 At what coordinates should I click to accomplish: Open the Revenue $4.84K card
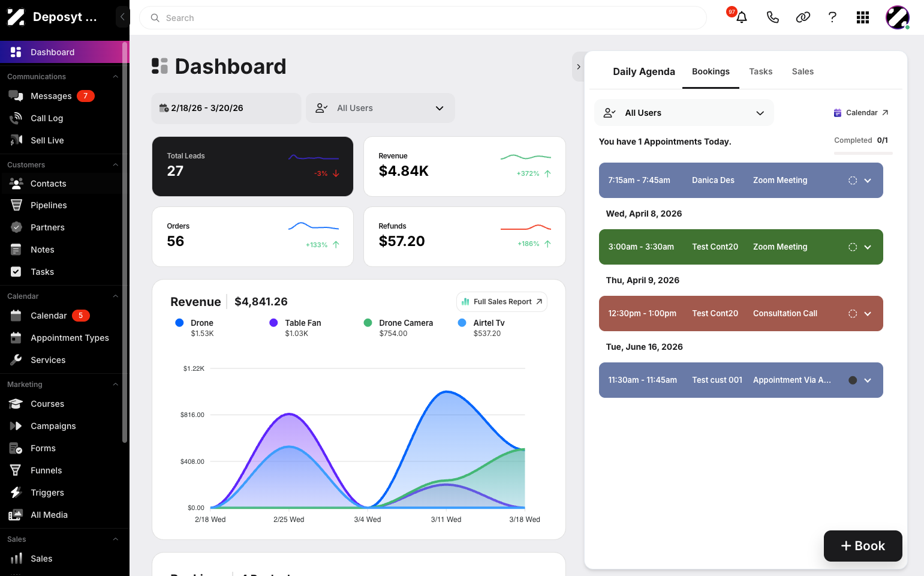pyautogui.click(x=465, y=166)
